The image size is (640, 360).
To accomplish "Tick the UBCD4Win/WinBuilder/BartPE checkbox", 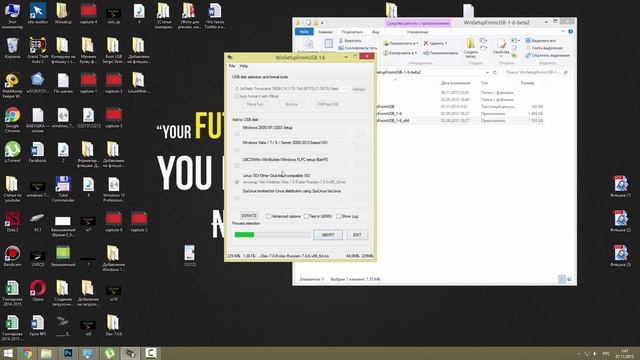I will click(x=237, y=166).
